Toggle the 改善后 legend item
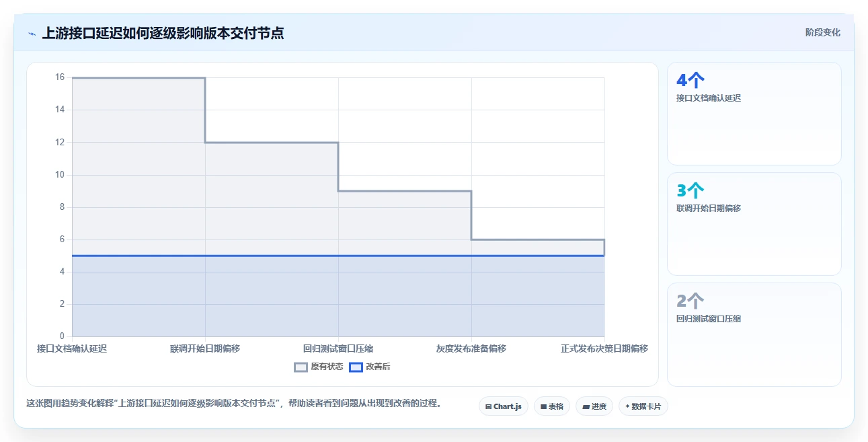868x442 pixels. point(370,367)
